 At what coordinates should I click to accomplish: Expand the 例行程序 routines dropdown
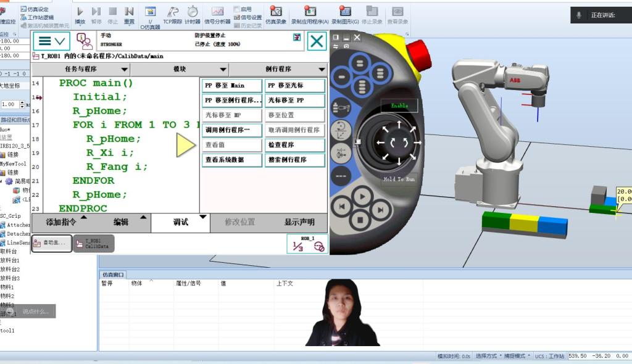click(278, 69)
